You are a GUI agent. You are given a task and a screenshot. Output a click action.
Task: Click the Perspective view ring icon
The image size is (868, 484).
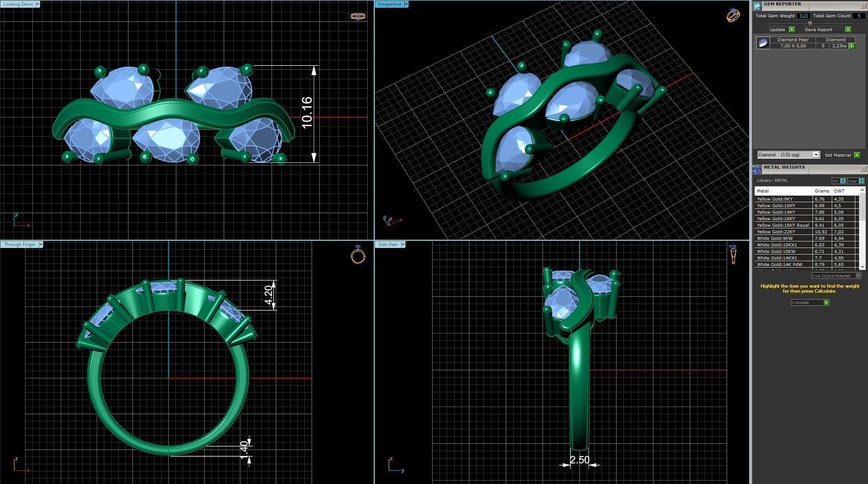click(x=733, y=15)
